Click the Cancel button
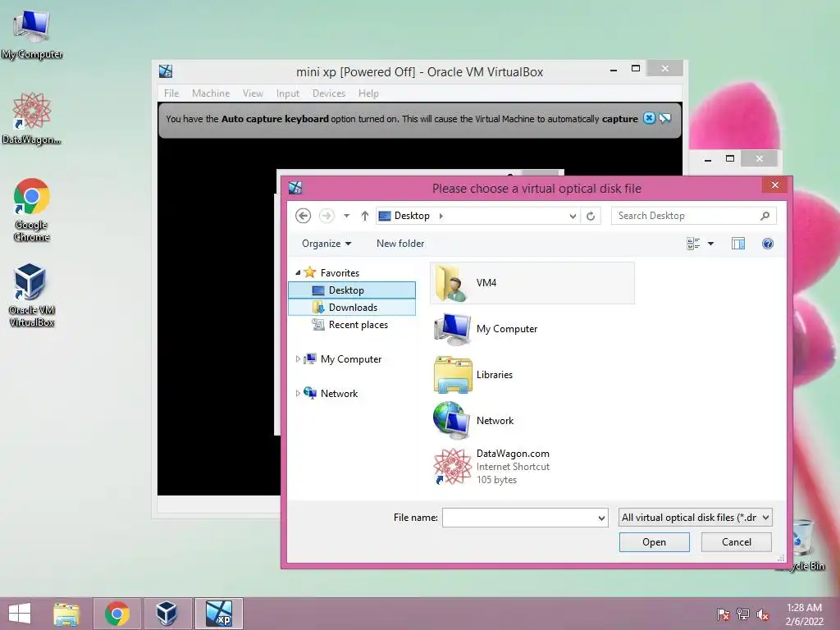Viewport: 840px width, 630px height. coord(737,542)
